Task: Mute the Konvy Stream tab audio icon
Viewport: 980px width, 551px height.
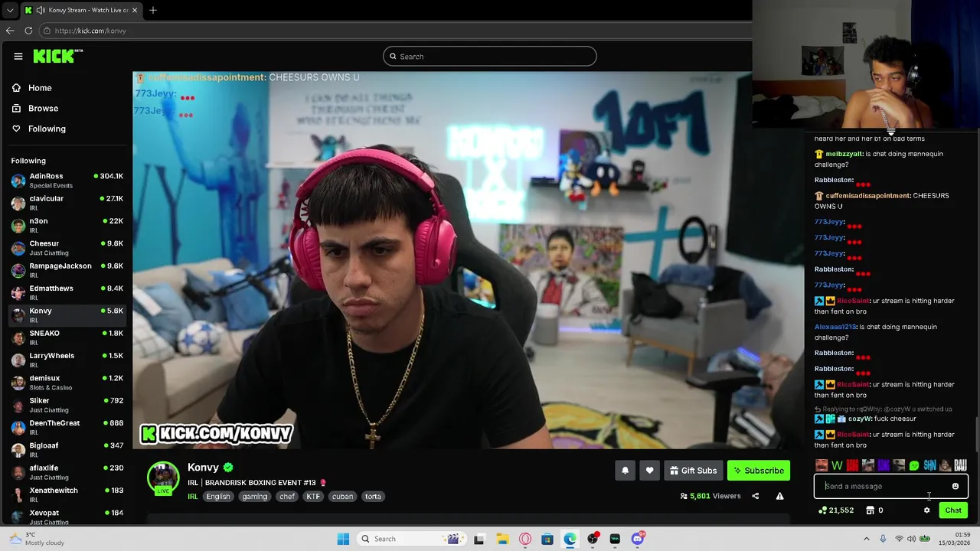Action: [x=40, y=10]
